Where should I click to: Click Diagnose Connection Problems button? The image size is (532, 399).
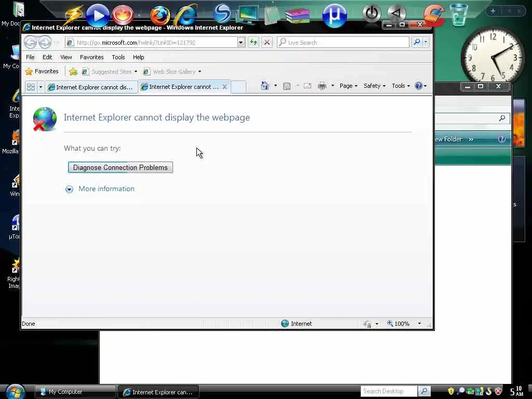[x=121, y=167]
